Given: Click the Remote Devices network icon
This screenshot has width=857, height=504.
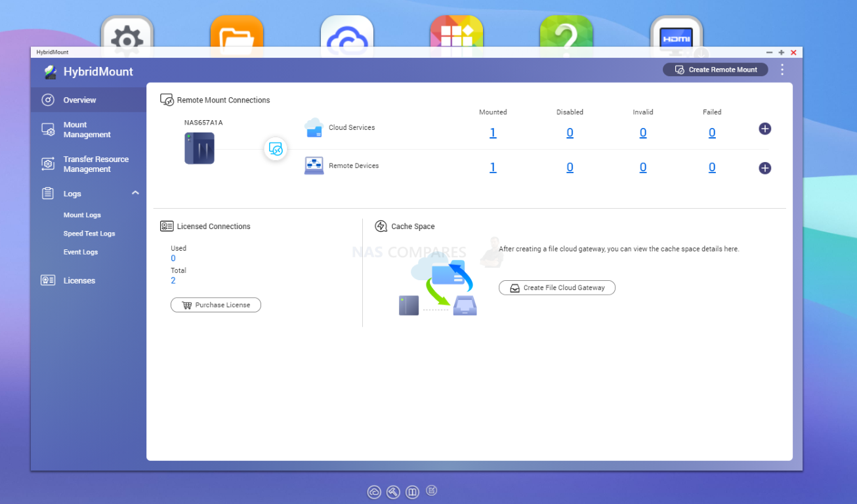Looking at the screenshot, I should [x=314, y=165].
